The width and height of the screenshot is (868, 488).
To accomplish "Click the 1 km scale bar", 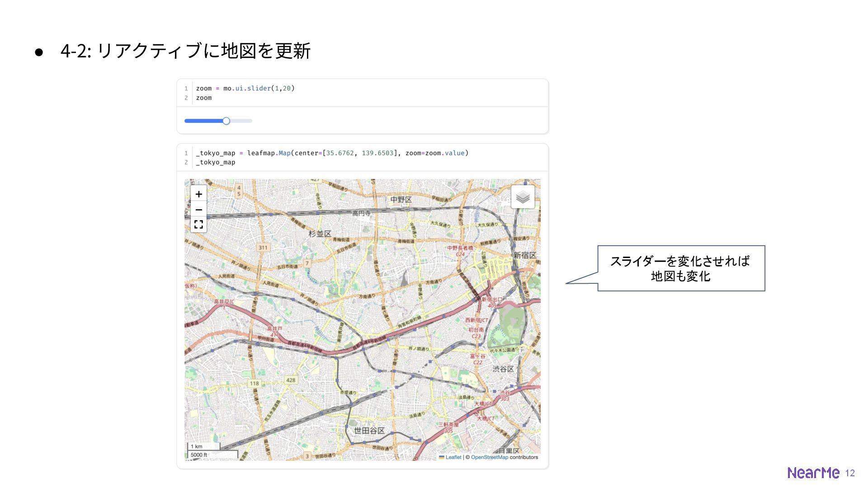I will (203, 446).
